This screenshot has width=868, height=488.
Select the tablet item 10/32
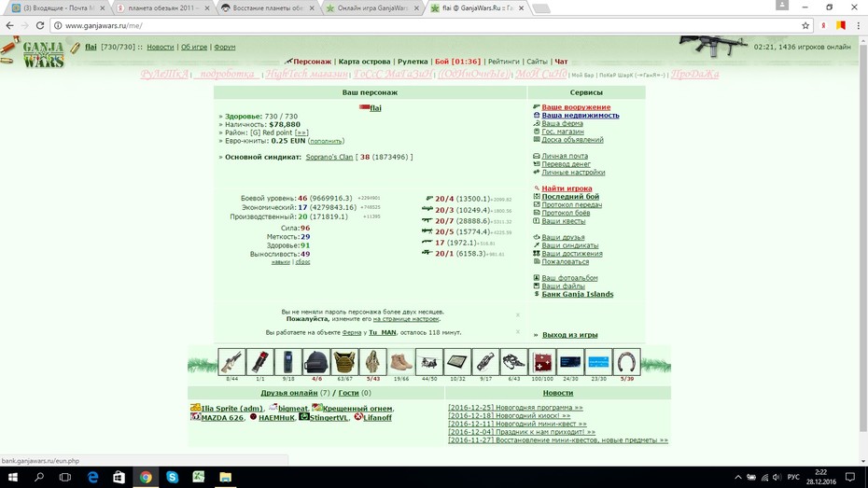point(458,362)
